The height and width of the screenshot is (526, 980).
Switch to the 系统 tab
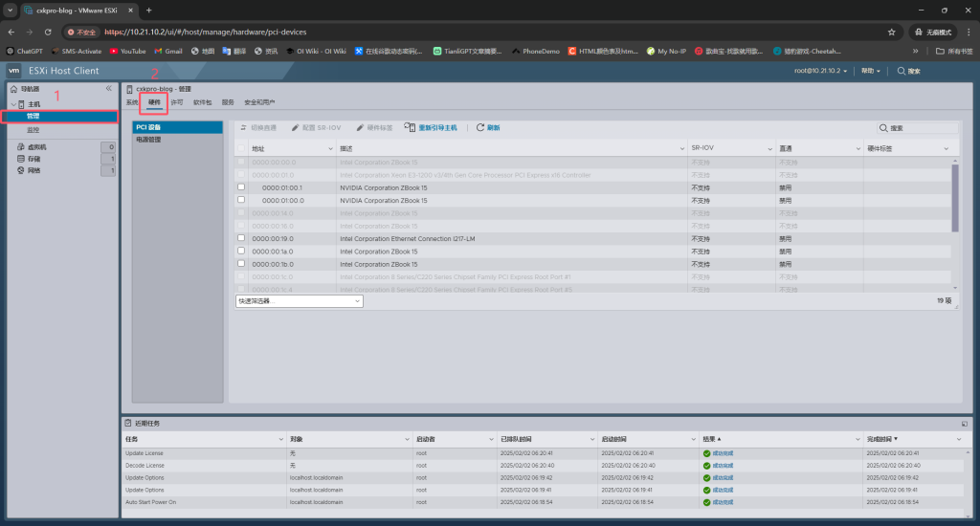132,102
